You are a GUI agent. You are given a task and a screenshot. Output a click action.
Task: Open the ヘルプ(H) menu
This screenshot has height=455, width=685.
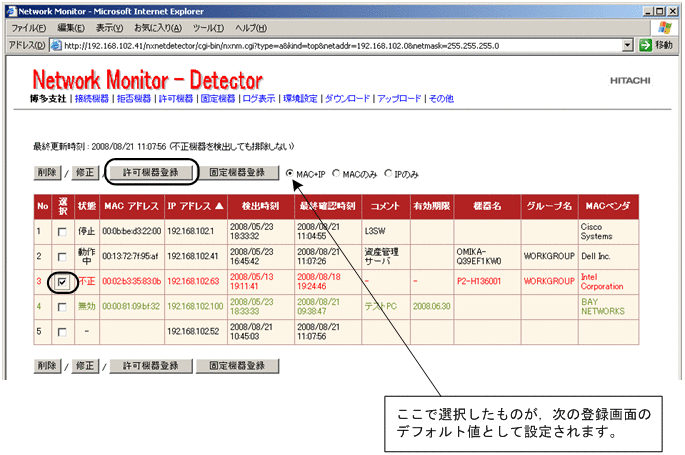click(251, 28)
